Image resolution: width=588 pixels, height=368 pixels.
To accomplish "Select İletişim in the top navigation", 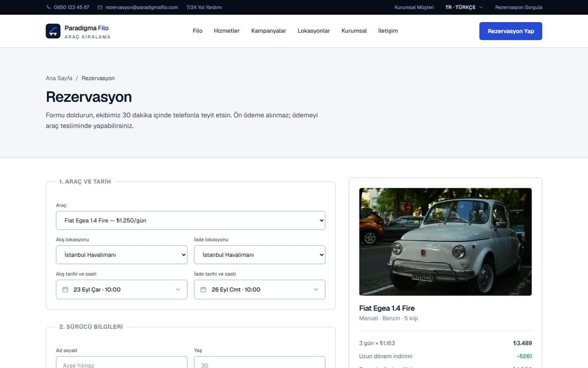I will click(x=388, y=31).
